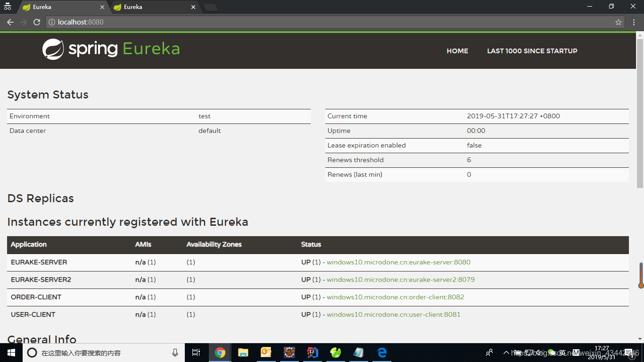Open the eurake-server2:8079 instance link

point(401,280)
